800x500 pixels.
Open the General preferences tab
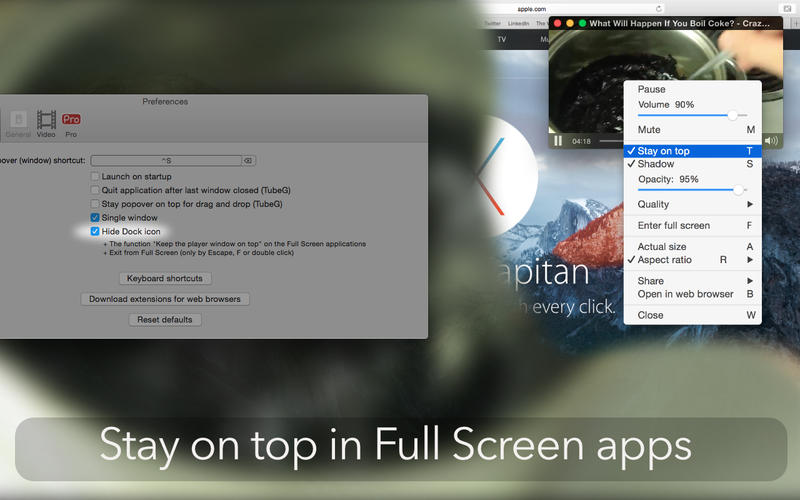18,124
